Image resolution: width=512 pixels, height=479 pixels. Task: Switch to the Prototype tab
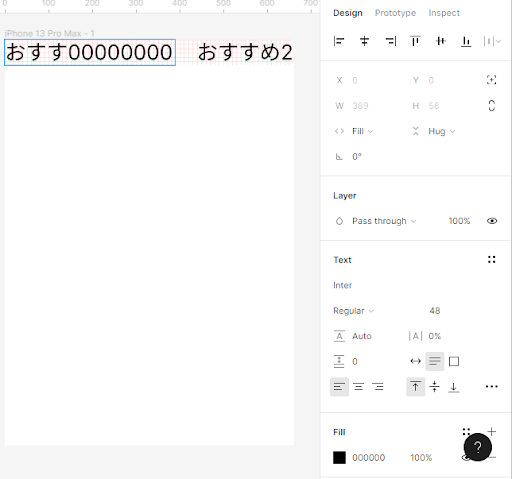point(395,13)
